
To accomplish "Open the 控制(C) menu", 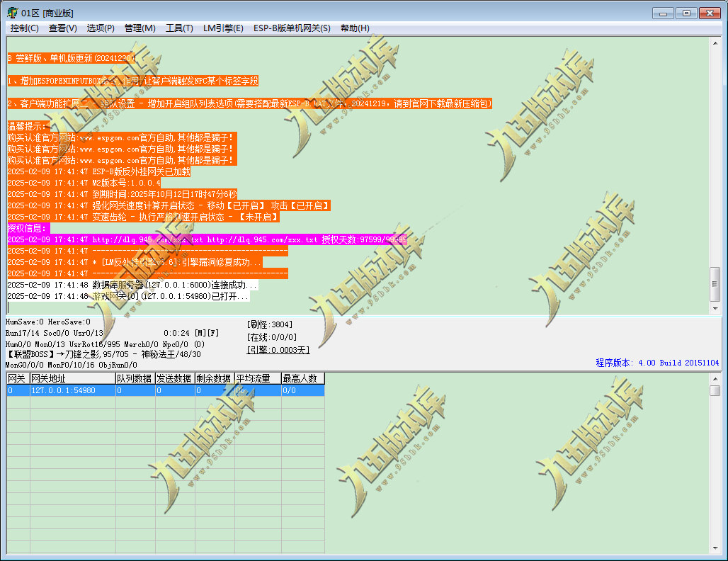I will pos(24,28).
